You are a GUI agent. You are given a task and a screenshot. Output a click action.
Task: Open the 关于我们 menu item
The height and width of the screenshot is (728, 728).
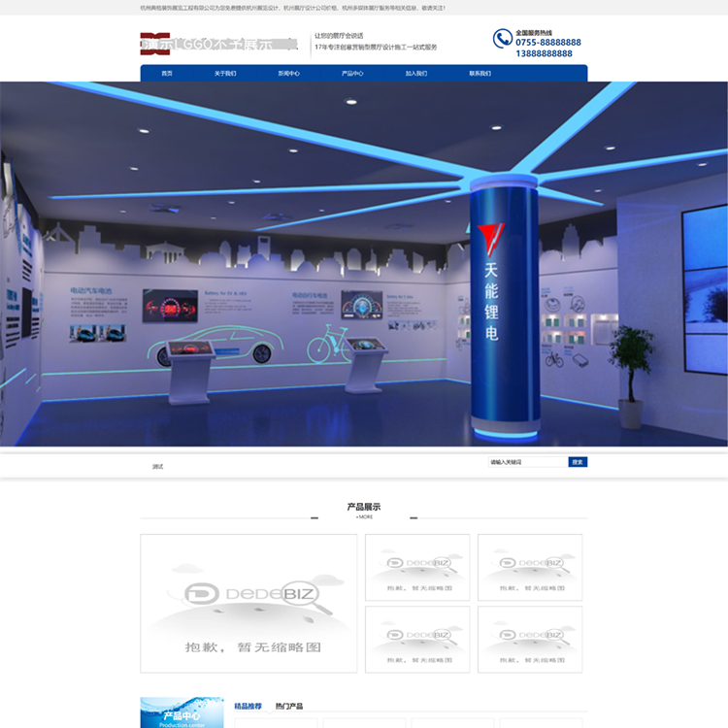(225, 74)
